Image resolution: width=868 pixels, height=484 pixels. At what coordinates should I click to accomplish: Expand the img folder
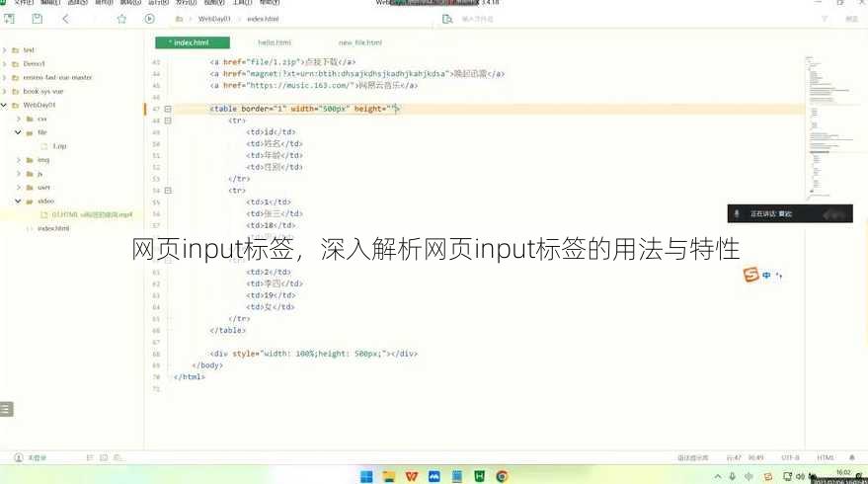[x=18, y=160]
